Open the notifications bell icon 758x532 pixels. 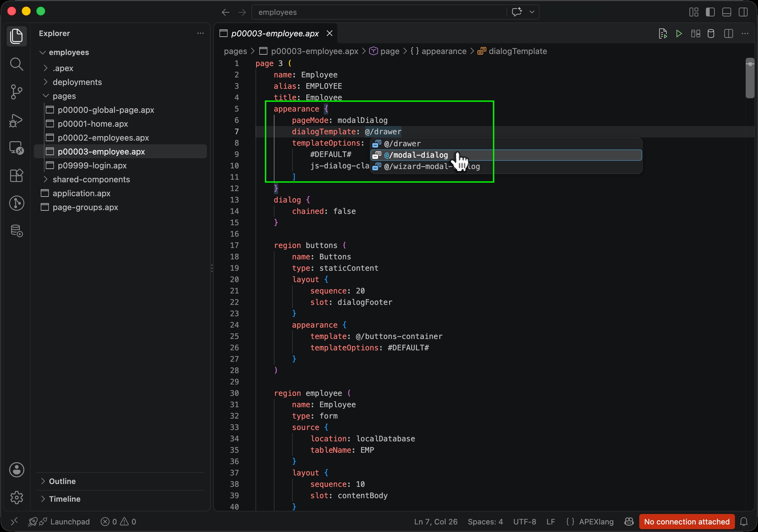pyautogui.click(x=744, y=522)
